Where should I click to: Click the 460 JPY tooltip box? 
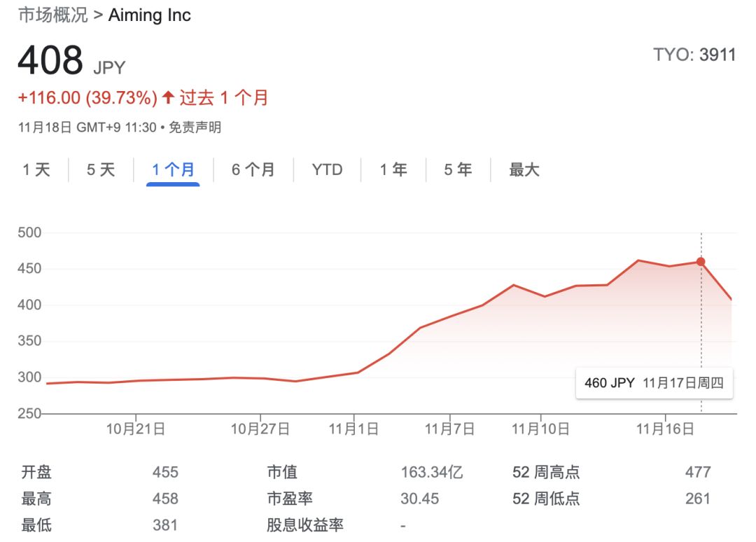[x=654, y=383]
